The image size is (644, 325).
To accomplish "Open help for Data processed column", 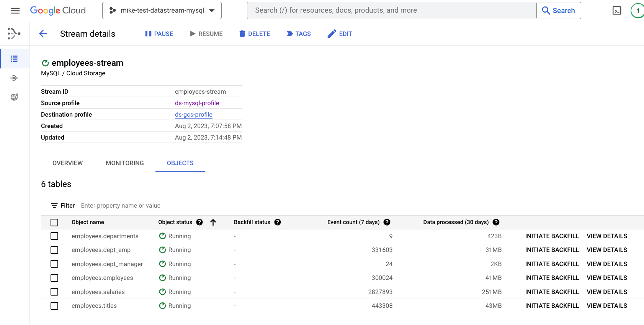I will click(496, 222).
